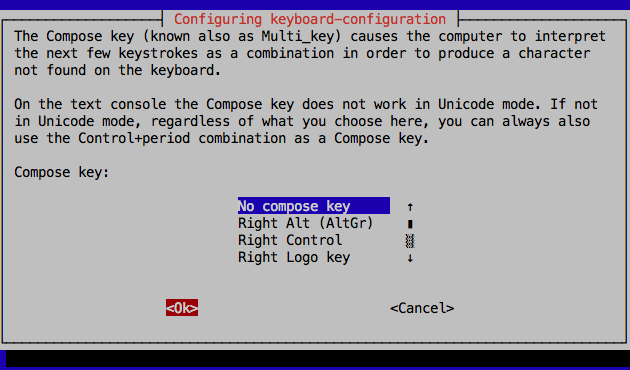
Task: Click the phrase "causes the computer to interpret"
Action: [x=478, y=36]
